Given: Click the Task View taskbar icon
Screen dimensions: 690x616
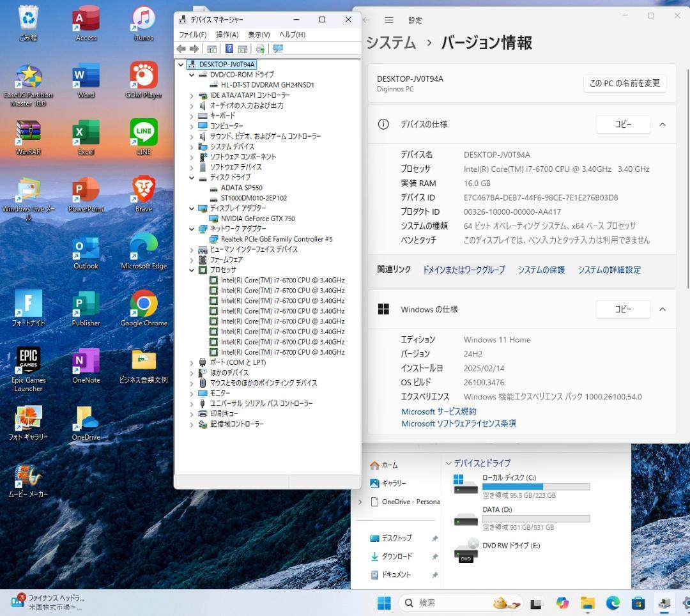Looking at the screenshot, I should coord(535,603).
